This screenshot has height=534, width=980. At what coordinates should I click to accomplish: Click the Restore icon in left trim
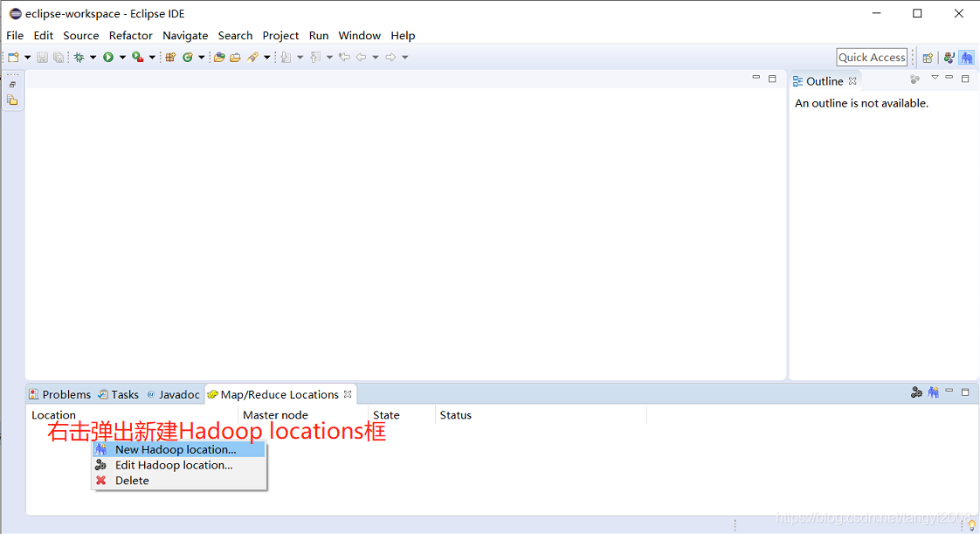click(12, 85)
